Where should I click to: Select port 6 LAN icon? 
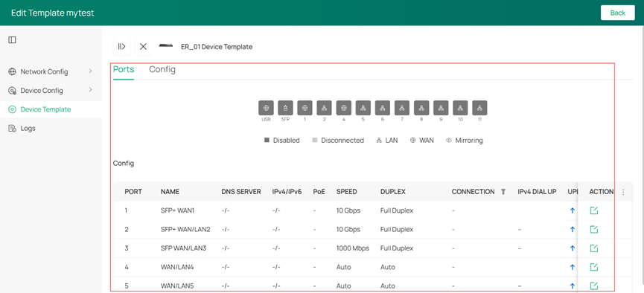point(383,108)
